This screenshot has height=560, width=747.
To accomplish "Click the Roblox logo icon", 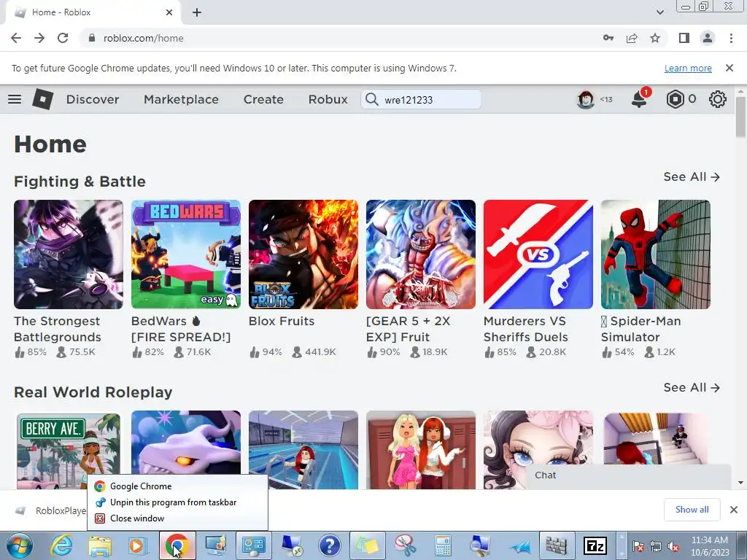I will tap(42, 99).
